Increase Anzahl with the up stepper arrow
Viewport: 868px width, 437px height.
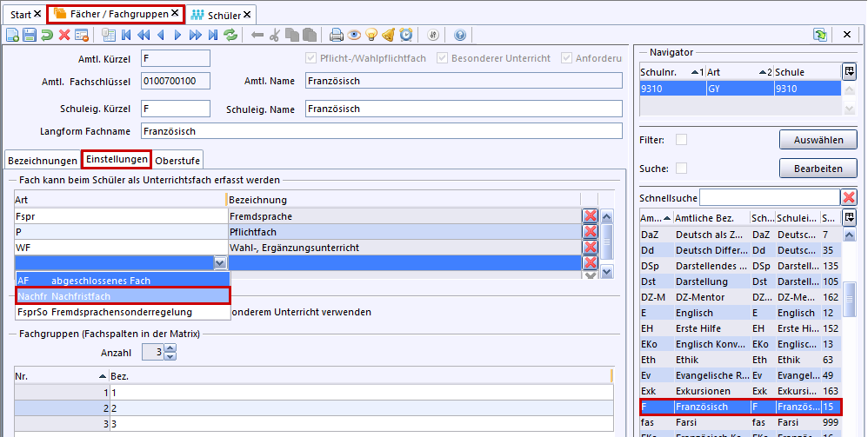pos(170,348)
